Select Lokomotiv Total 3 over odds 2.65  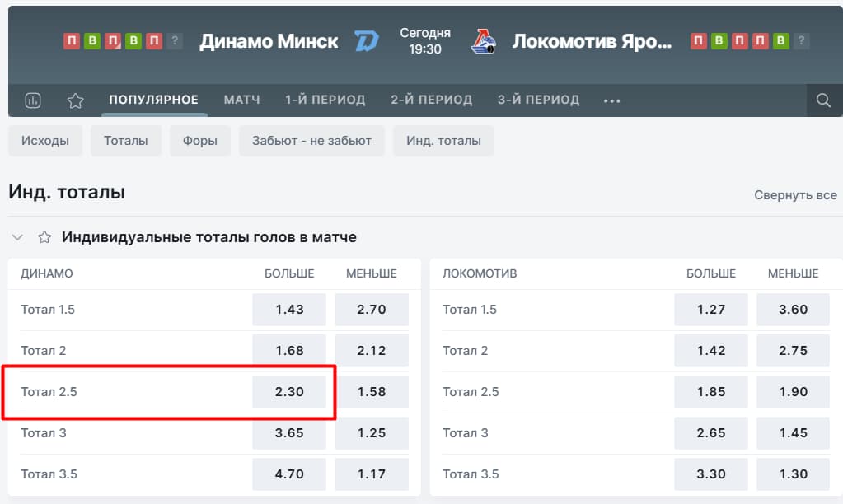click(x=711, y=433)
